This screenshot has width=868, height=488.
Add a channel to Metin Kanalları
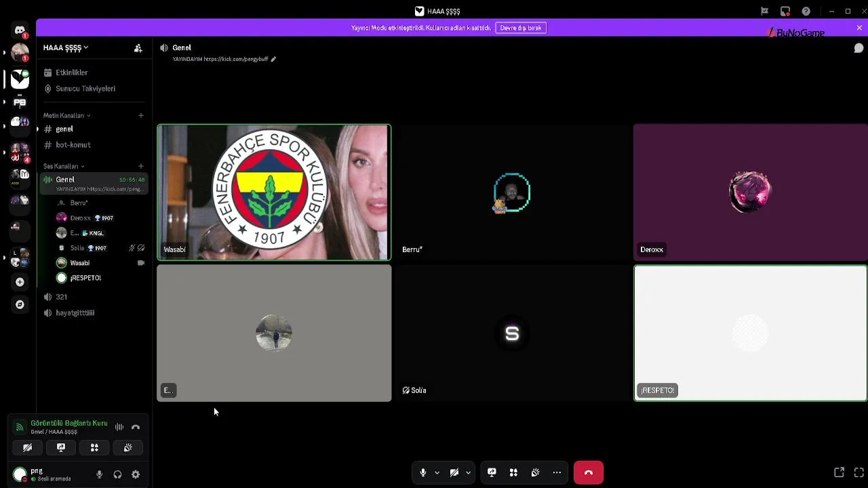click(140, 115)
